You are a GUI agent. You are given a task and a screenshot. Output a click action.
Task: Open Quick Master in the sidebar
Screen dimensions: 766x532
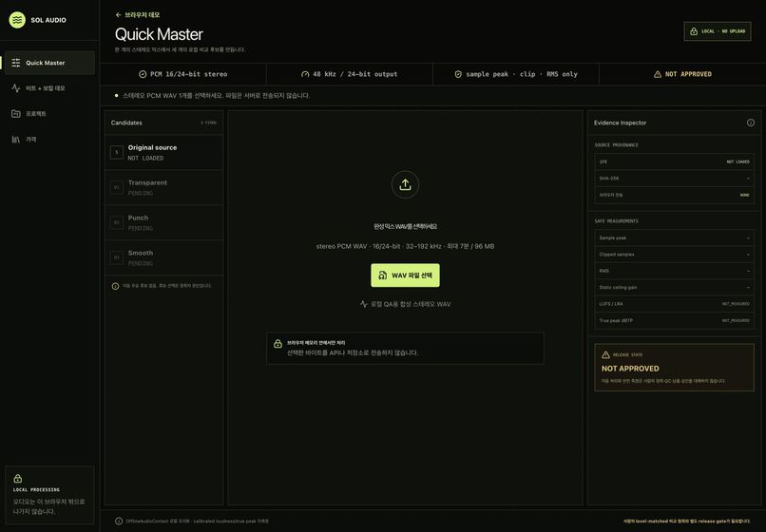click(x=49, y=63)
